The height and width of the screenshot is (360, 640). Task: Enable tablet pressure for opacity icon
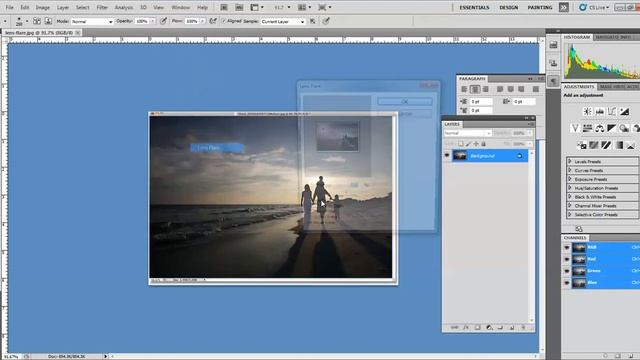[163, 21]
